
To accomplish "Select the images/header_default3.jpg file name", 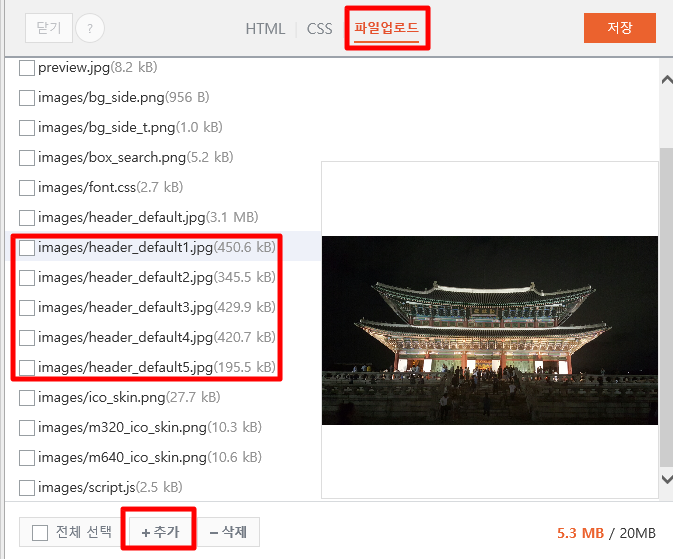I will pos(125,307).
